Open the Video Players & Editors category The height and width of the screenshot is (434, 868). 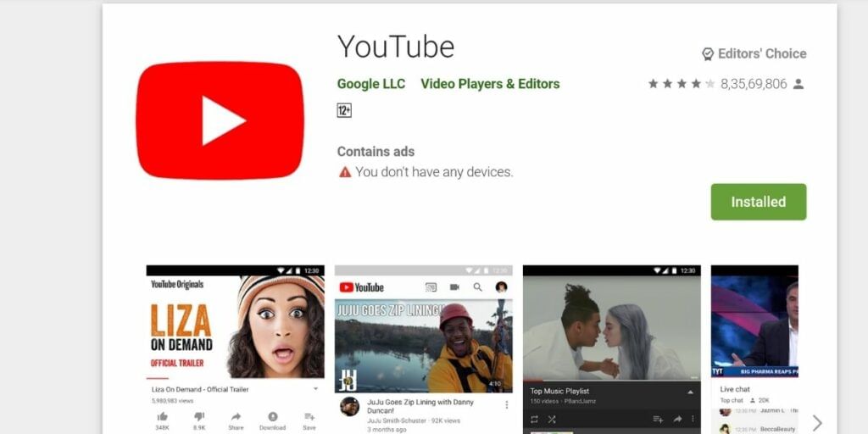pos(490,84)
